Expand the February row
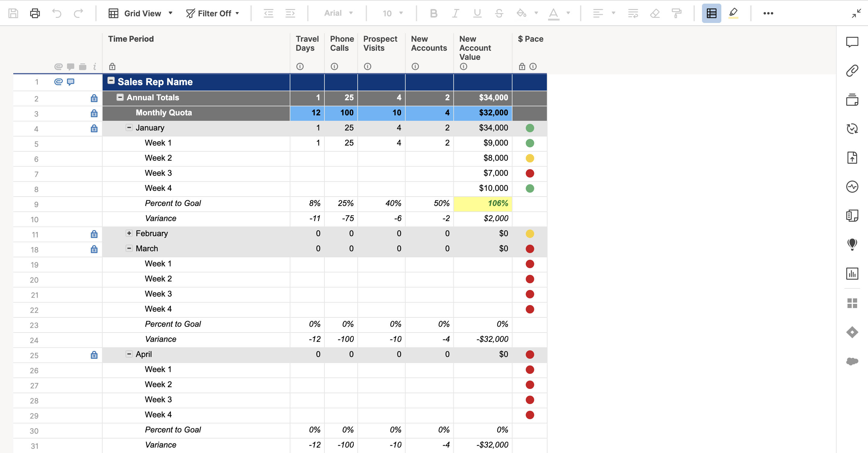 click(129, 233)
